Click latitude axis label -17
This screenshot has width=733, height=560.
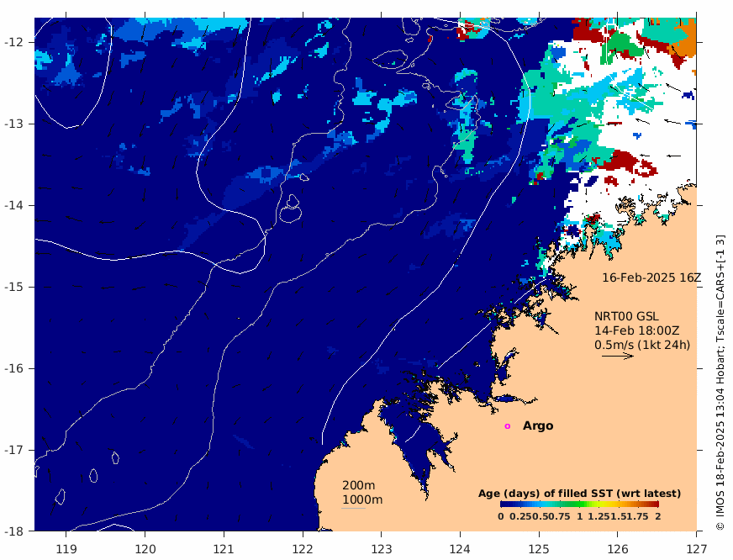[13, 450]
